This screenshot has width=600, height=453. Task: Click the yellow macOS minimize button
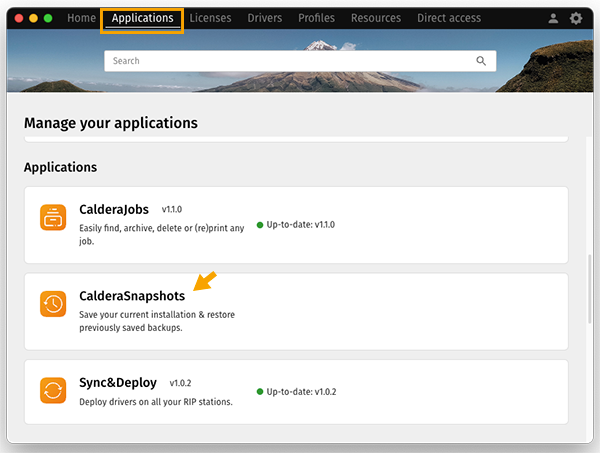pyautogui.click(x=33, y=18)
